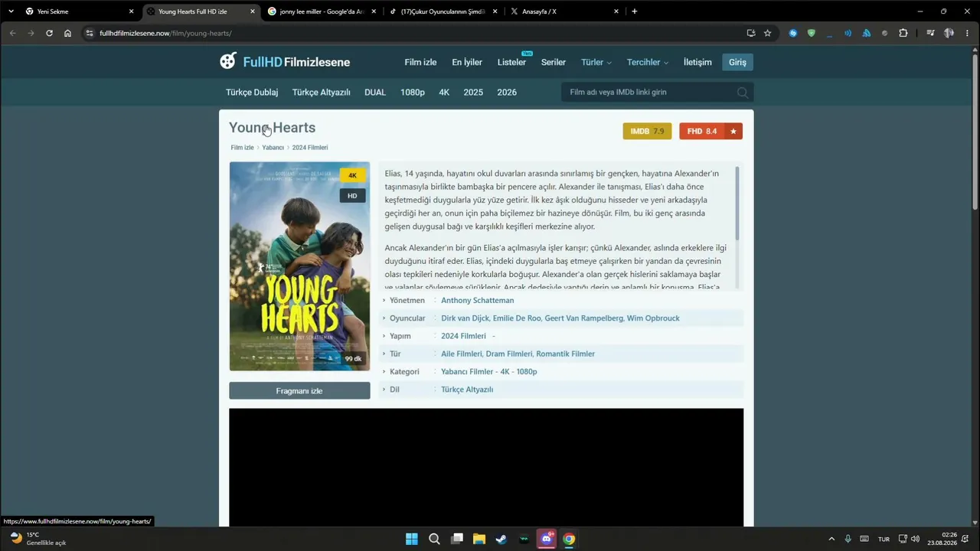Click the install app icon in address bar

[750, 33]
